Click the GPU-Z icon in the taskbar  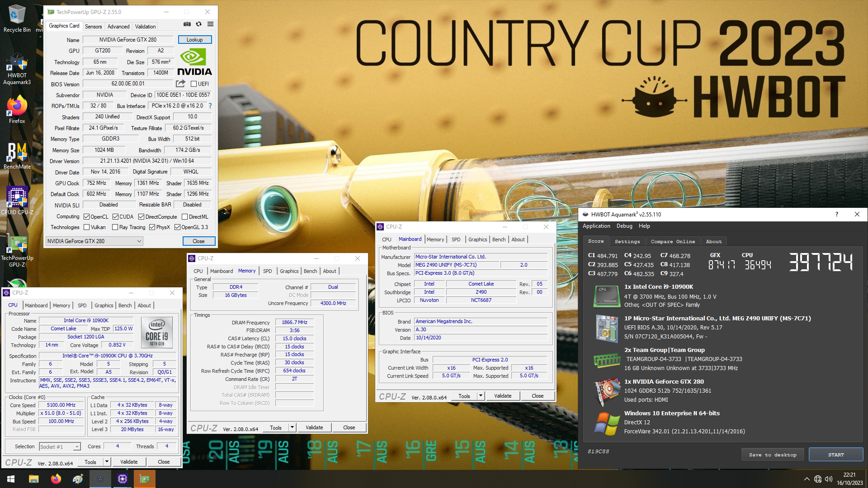(145, 479)
